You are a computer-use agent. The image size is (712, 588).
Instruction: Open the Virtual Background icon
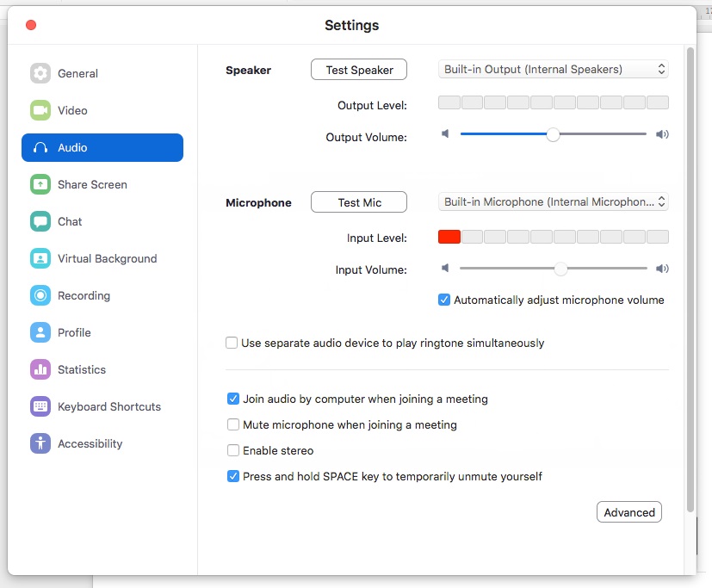(x=40, y=258)
